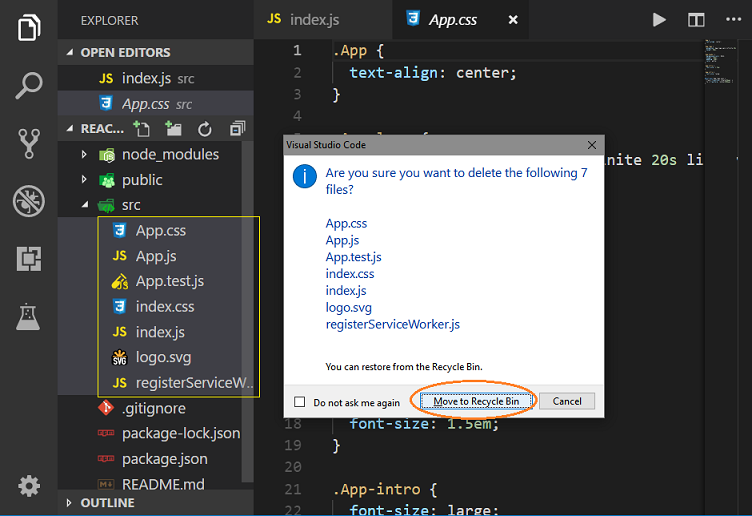Image resolution: width=752 pixels, height=516 pixels.
Task: Click logo.svg in the dialog list
Action: coord(349,308)
